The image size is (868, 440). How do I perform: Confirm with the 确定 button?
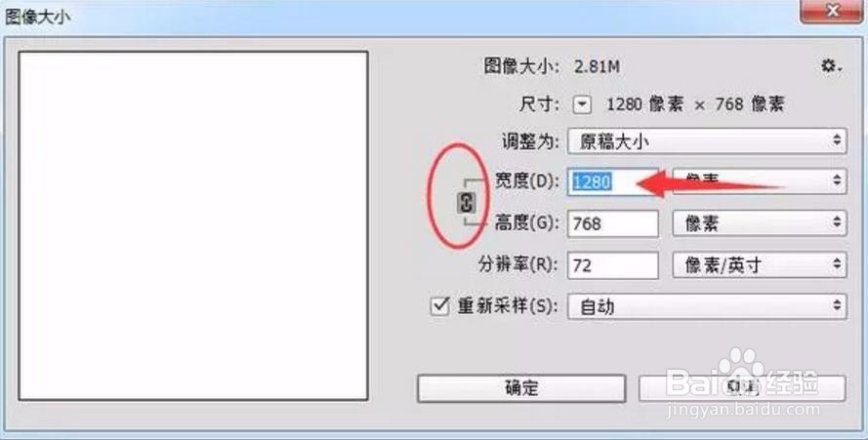[x=521, y=388]
